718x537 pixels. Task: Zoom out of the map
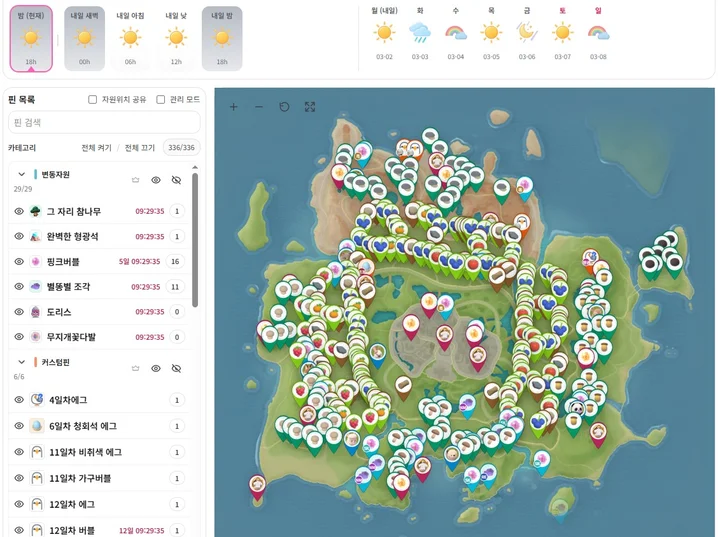click(x=259, y=107)
